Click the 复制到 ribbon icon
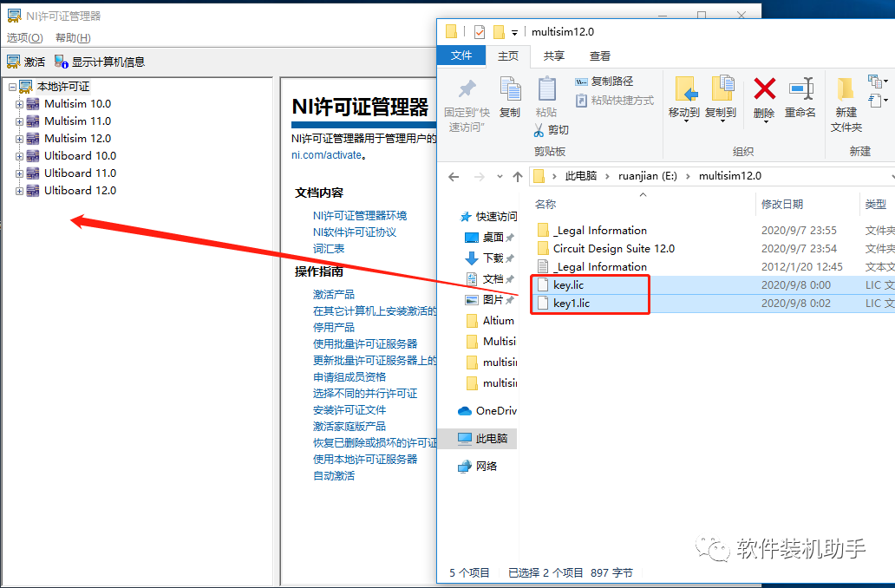The image size is (895, 588). pyautogui.click(x=722, y=88)
